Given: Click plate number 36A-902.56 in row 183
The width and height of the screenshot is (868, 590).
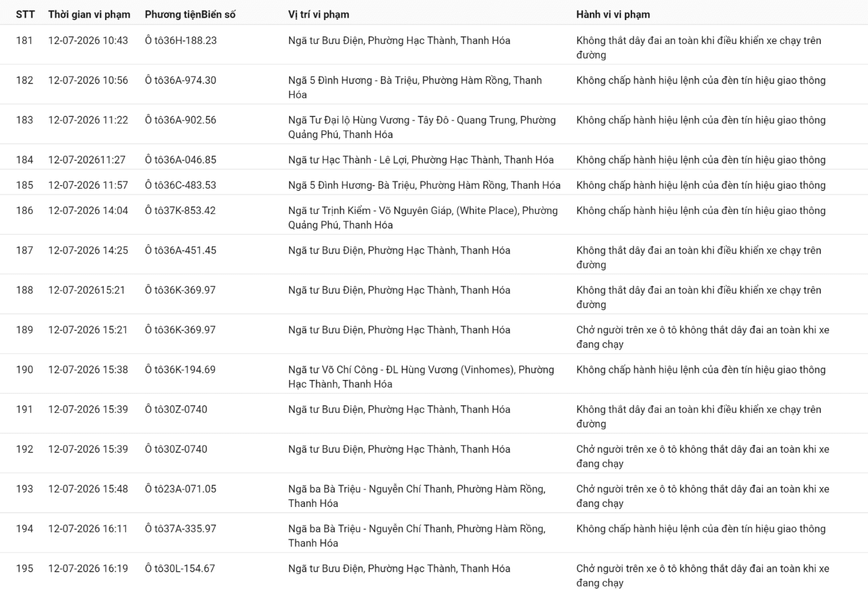Looking at the screenshot, I should pyautogui.click(x=181, y=120).
